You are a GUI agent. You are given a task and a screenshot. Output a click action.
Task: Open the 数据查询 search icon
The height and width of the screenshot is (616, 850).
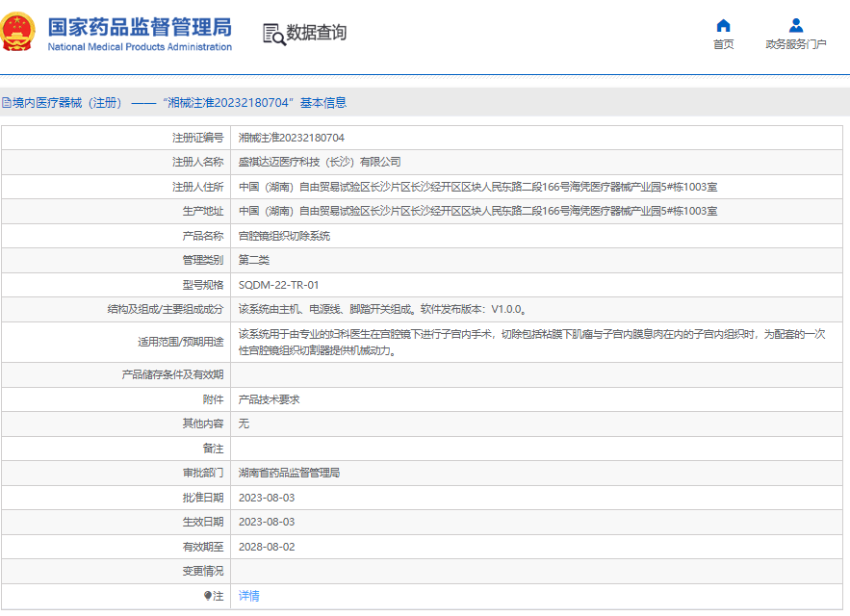tap(273, 34)
